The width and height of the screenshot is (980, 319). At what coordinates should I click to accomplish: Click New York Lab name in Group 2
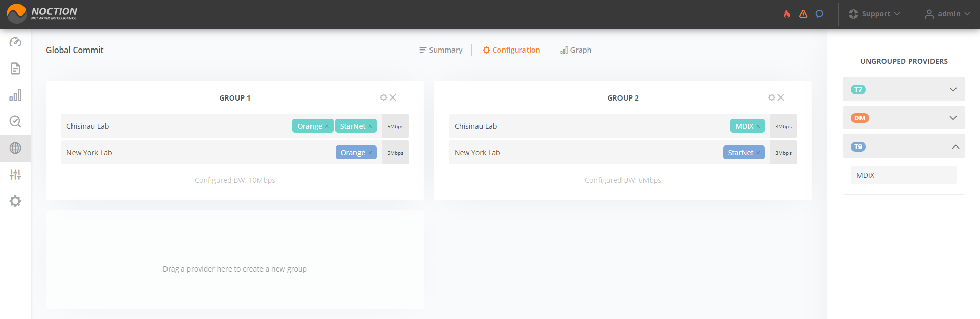tap(477, 153)
